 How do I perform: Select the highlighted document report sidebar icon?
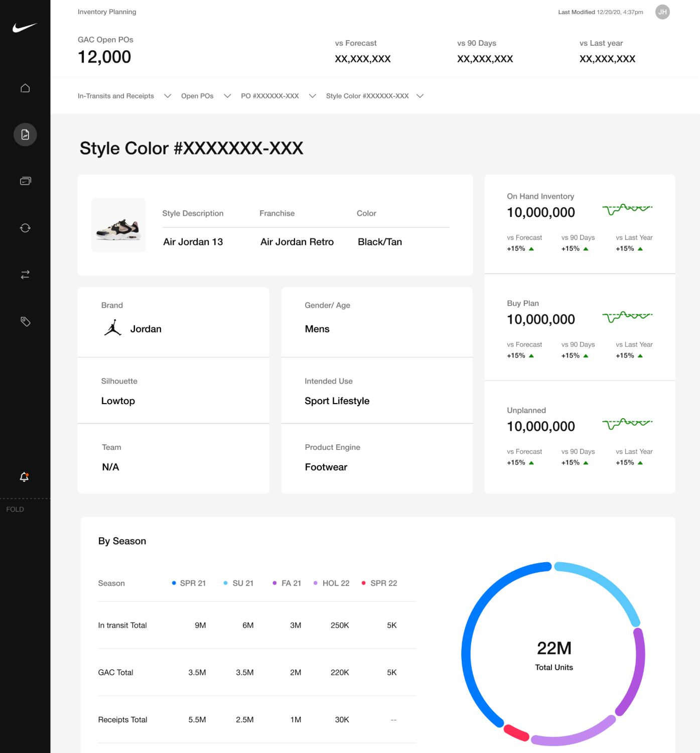point(25,135)
